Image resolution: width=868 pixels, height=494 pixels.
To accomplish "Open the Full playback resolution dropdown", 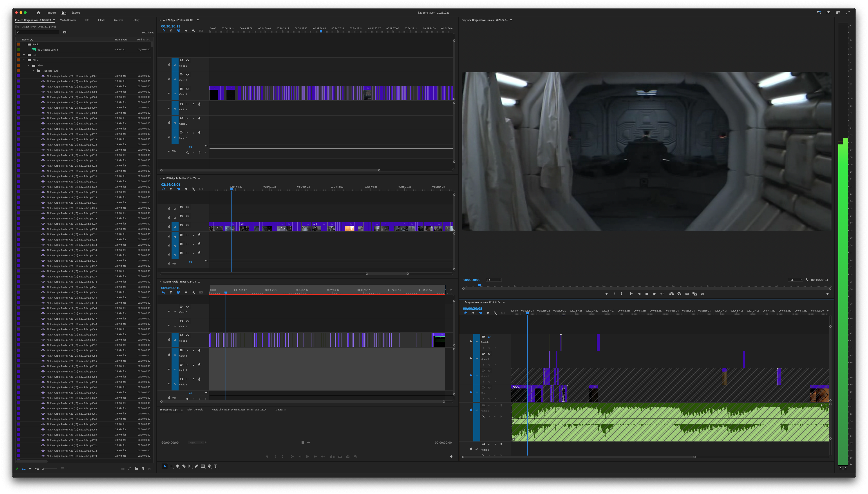I will [x=796, y=280].
